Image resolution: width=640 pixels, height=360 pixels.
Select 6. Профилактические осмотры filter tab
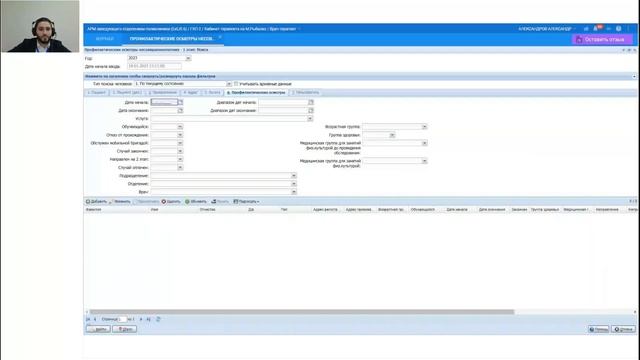[256, 93]
